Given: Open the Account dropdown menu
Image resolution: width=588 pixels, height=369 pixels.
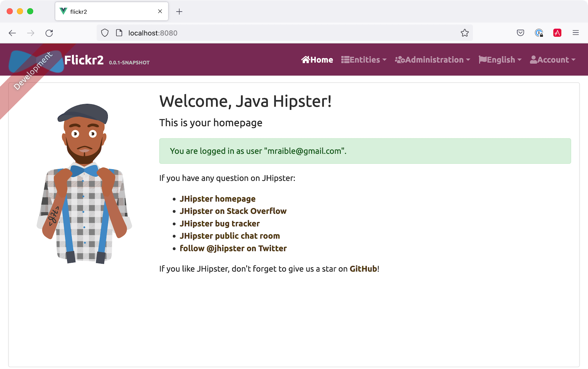Looking at the screenshot, I should (x=552, y=60).
